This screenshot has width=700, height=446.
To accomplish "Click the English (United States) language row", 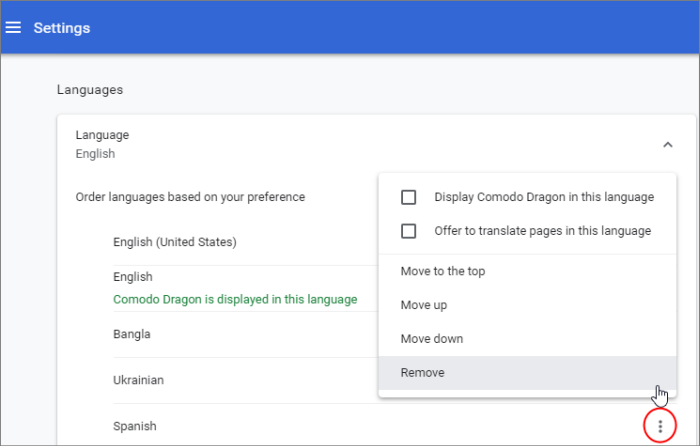I will click(246, 242).
